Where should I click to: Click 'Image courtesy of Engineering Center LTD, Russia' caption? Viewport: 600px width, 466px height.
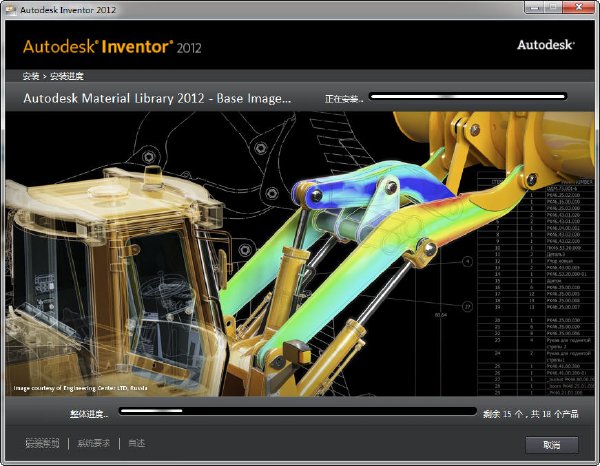(80, 388)
